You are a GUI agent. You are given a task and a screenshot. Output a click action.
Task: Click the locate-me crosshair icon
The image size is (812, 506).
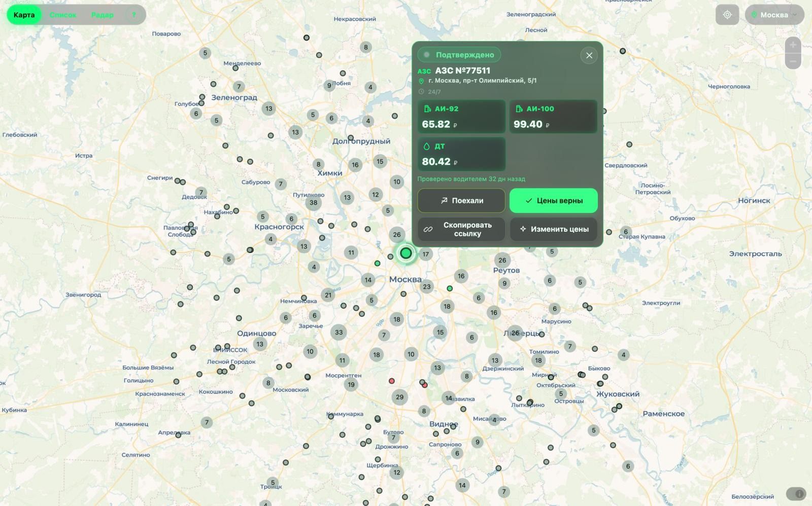pos(727,15)
